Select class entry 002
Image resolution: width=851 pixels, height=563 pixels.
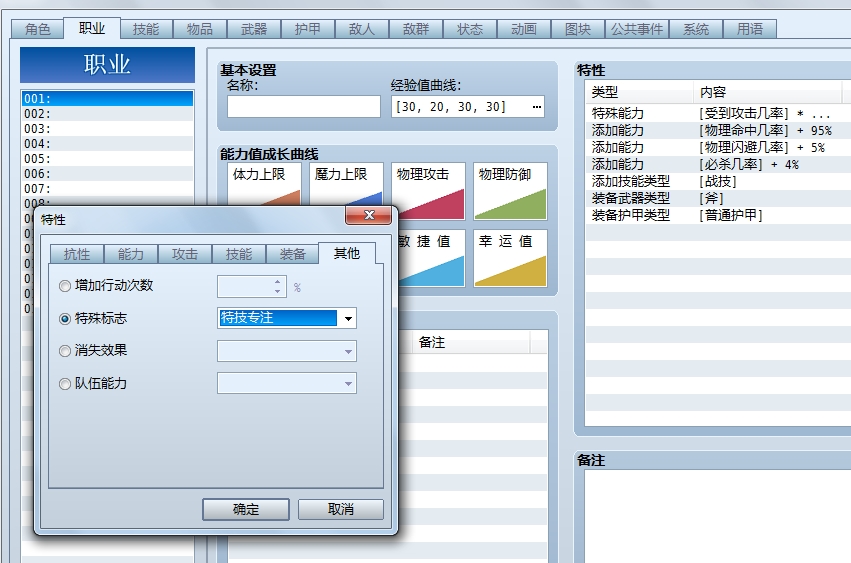(x=107, y=113)
